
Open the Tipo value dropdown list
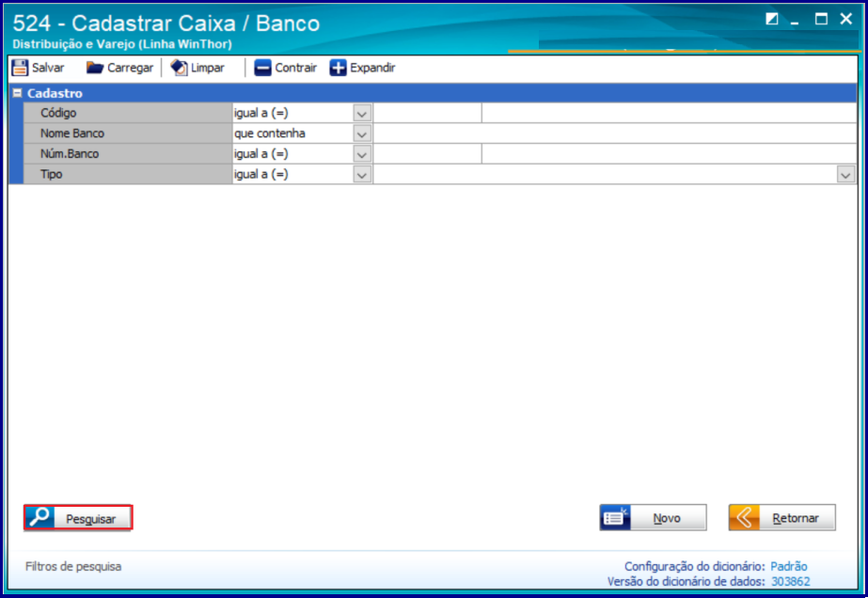(x=845, y=175)
